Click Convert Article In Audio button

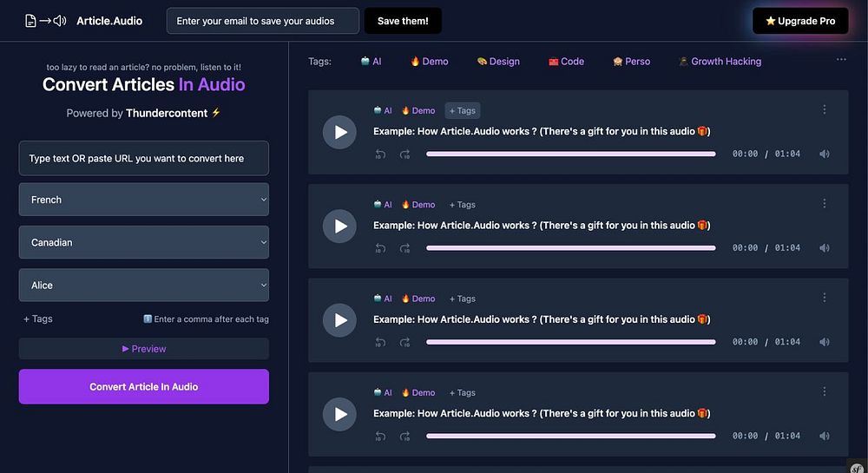144,387
